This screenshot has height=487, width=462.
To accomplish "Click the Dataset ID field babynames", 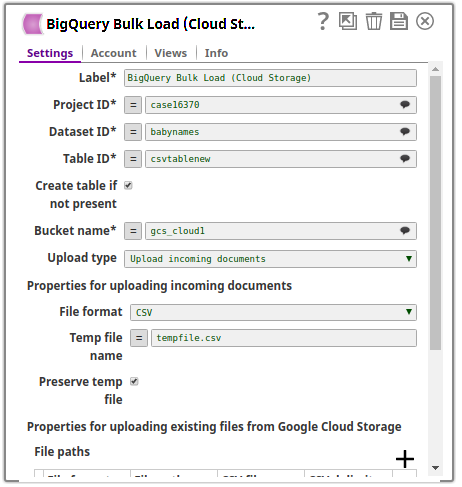I will pyautogui.click(x=281, y=132).
